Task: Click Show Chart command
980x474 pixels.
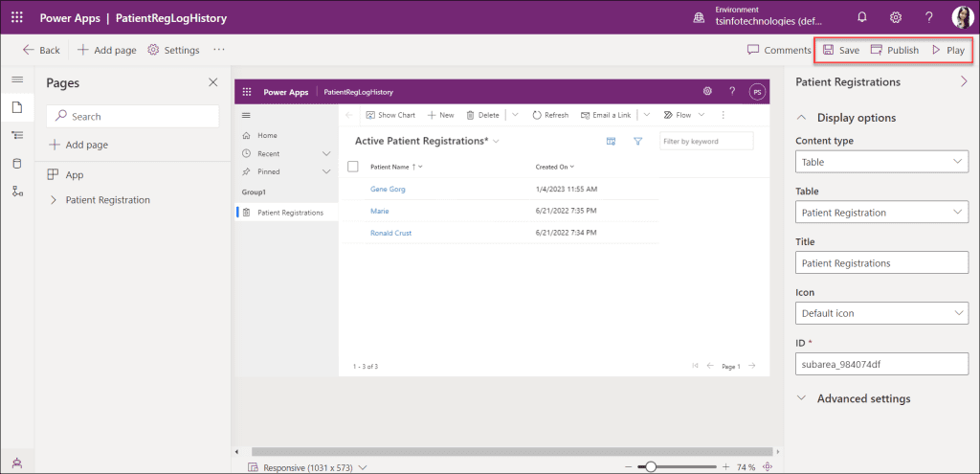Action: pos(390,115)
